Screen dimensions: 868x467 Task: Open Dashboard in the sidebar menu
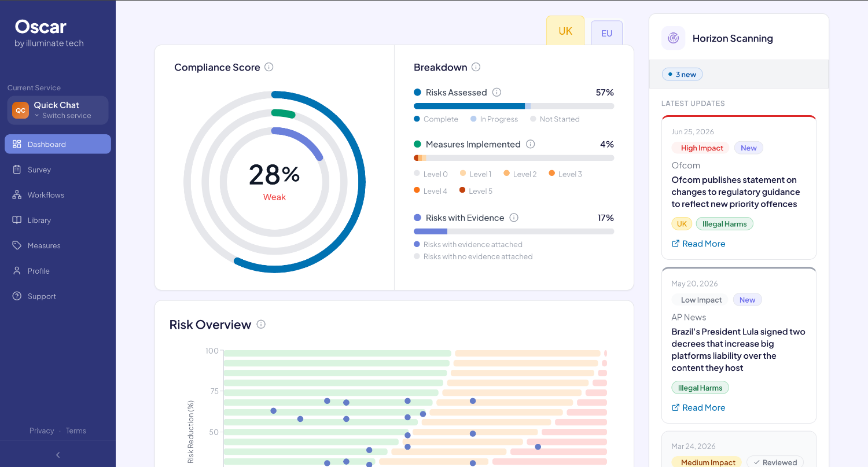(x=58, y=144)
